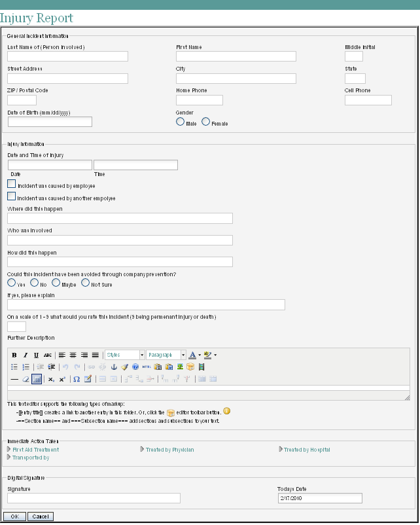This screenshot has width=420, height=525.
Task: Expand the Treated by Physician section
Action: pos(169,450)
